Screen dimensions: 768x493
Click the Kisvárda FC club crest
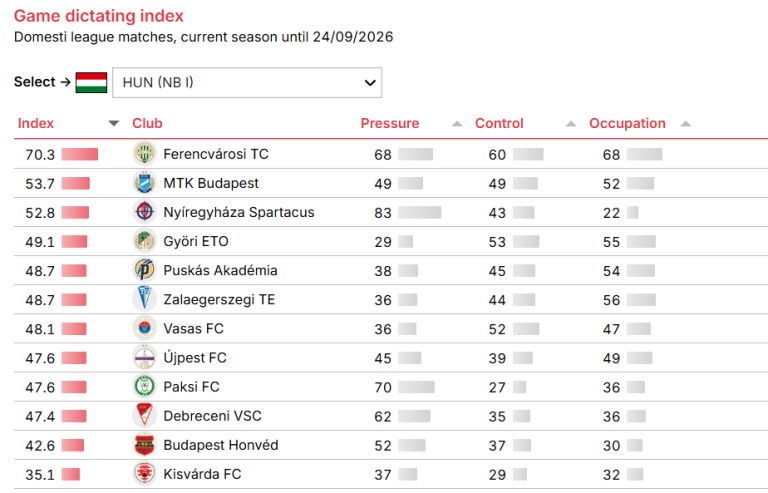(x=144, y=473)
